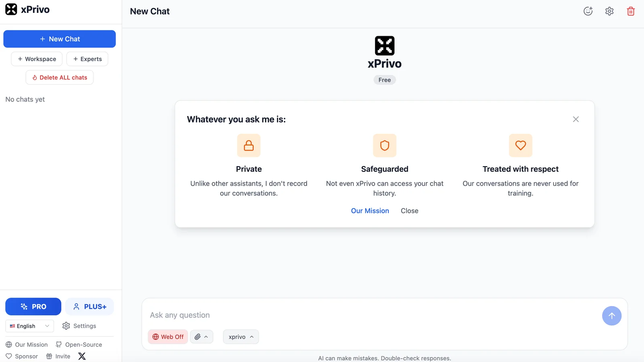Delete ALL chats button
This screenshot has height=362, width=644.
coord(60,77)
